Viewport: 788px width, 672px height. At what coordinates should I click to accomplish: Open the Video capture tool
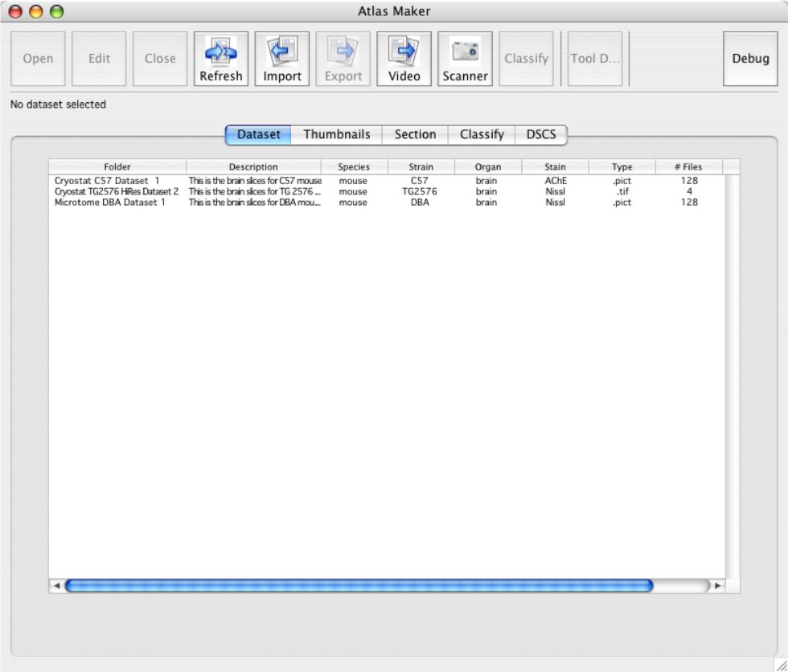pos(404,59)
